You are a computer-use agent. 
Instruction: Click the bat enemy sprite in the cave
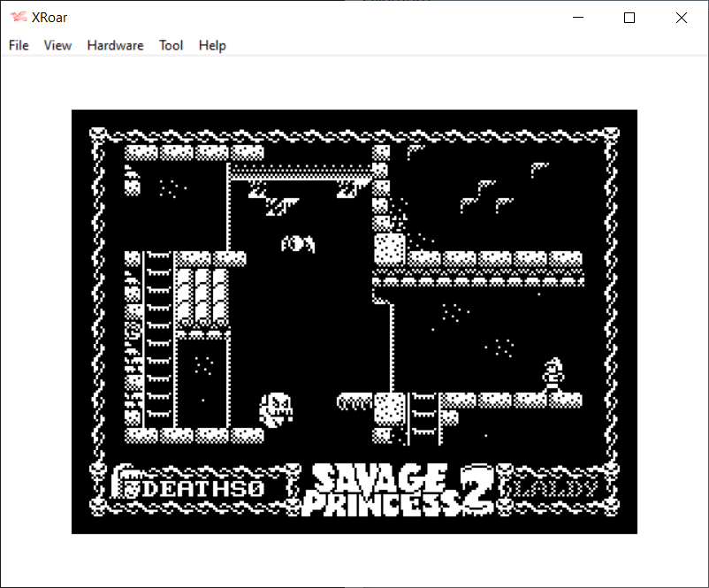click(298, 244)
